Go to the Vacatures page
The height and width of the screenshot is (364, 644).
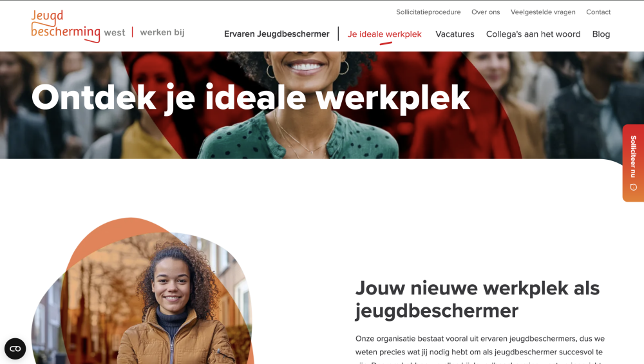[455, 34]
